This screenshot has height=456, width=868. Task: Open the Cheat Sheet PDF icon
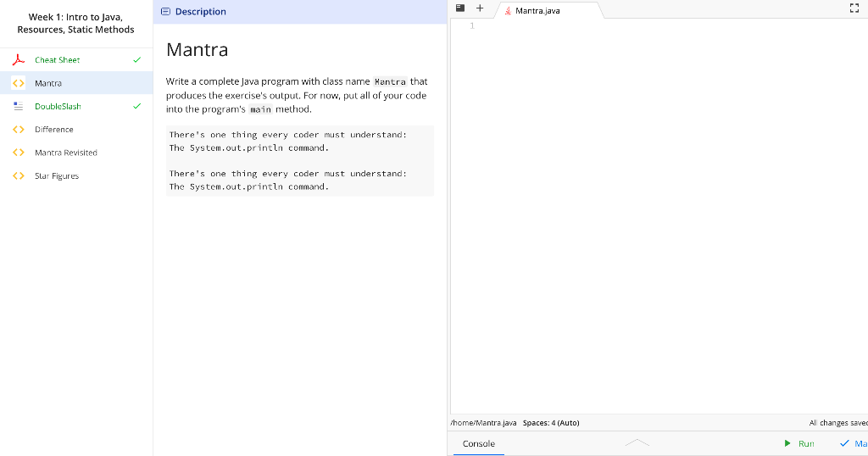tap(19, 60)
